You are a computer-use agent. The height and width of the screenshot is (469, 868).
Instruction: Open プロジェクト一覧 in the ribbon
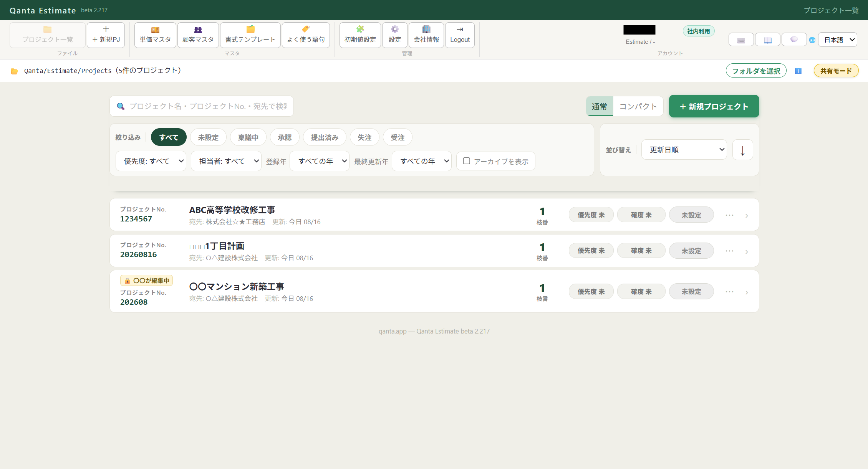point(48,35)
